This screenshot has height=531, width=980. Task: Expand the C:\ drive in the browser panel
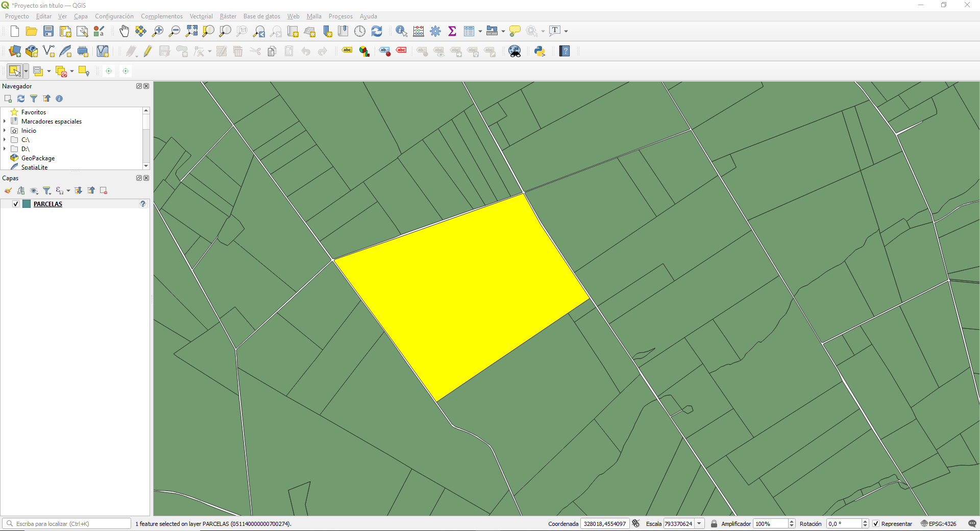[5, 139]
